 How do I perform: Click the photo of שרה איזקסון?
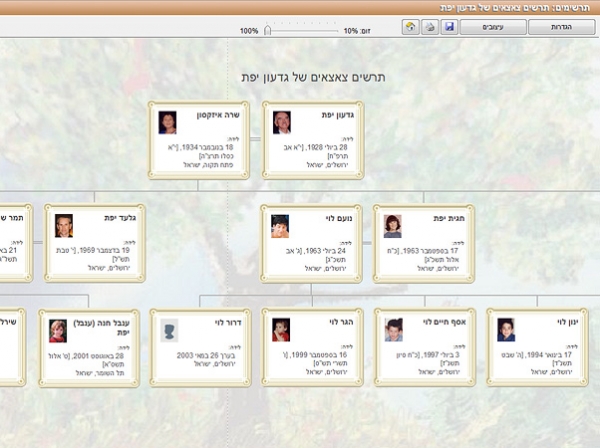click(168, 122)
